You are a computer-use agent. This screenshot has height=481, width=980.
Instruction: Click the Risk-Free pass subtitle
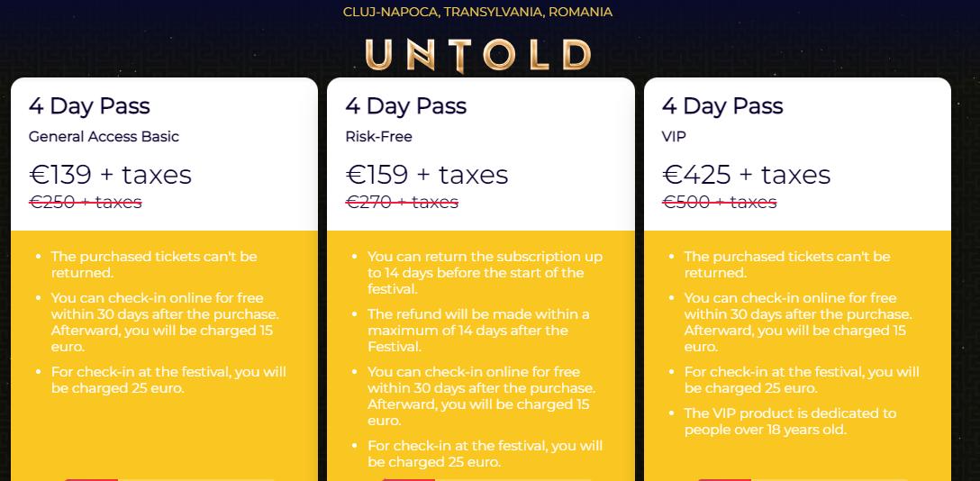[x=378, y=137]
